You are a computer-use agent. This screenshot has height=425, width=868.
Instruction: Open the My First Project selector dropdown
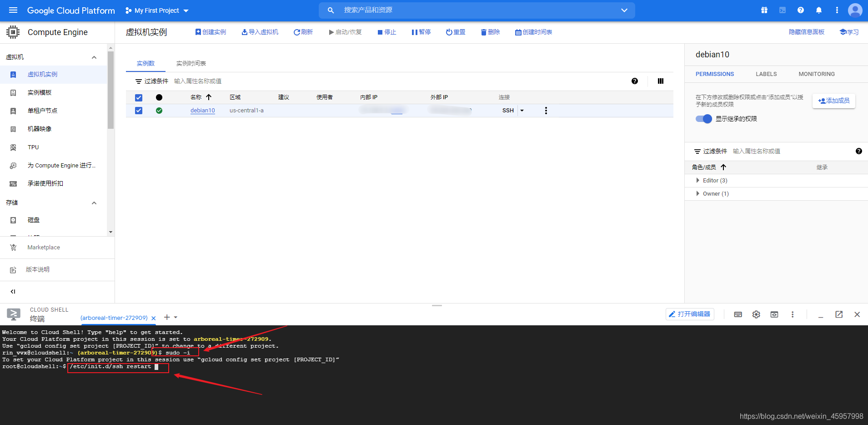tap(157, 10)
